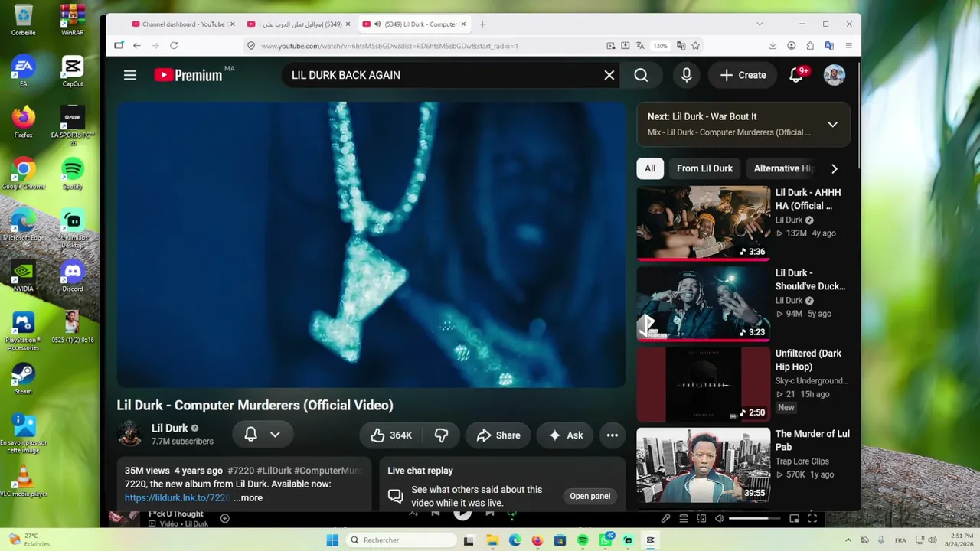Show more filter chips with right arrow
Screen dimensions: 980x551
(835, 168)
